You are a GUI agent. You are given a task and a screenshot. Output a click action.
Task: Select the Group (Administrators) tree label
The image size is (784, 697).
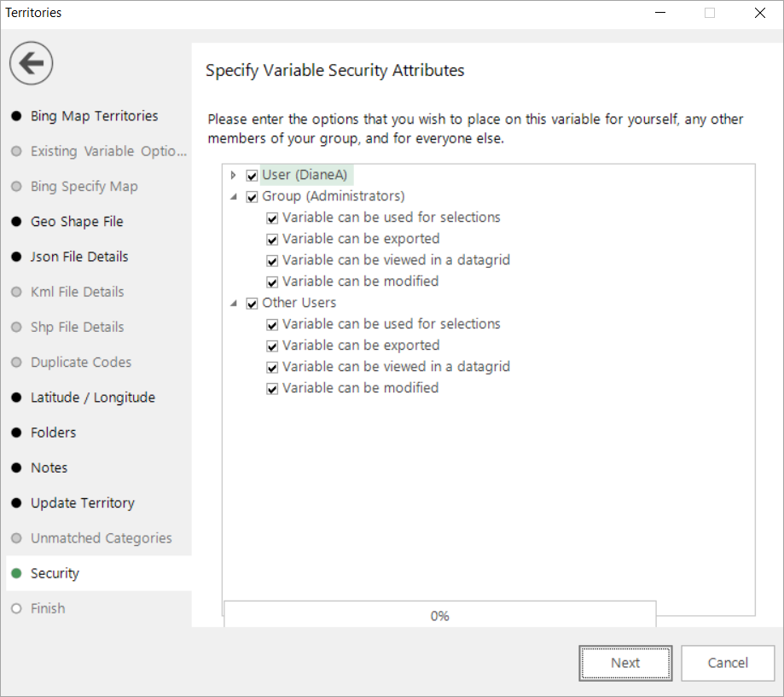coord(334,196)
